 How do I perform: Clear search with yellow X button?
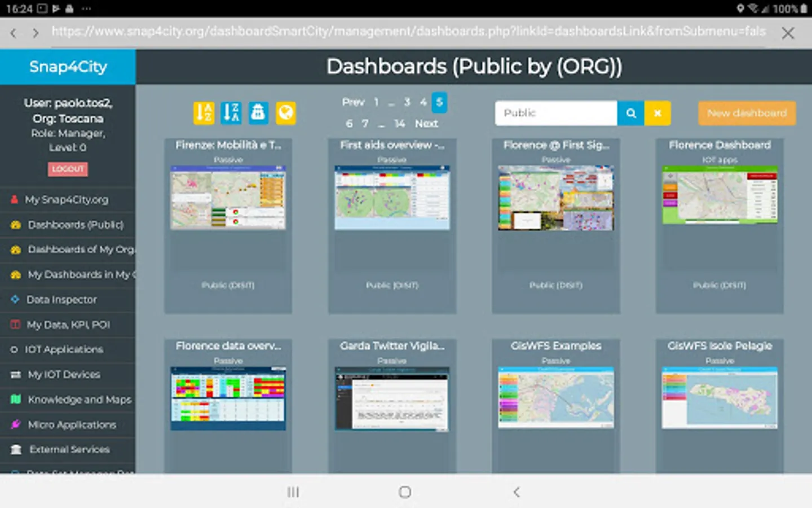657,113
